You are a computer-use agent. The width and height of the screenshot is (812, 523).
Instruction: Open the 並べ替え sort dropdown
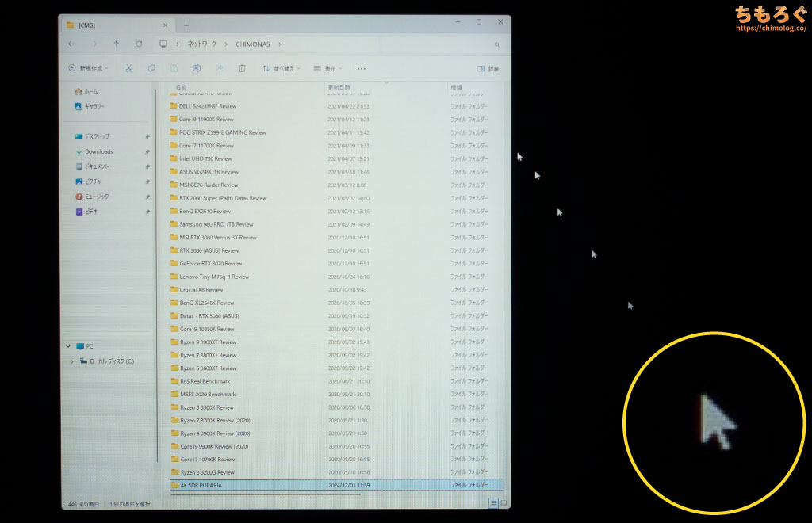coord(282,68)
